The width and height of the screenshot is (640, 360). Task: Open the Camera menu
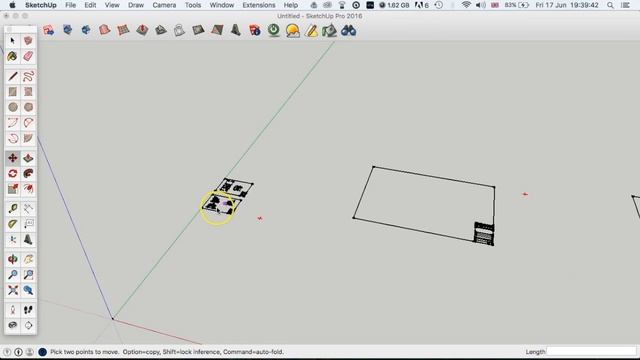(x=164, y=5)
